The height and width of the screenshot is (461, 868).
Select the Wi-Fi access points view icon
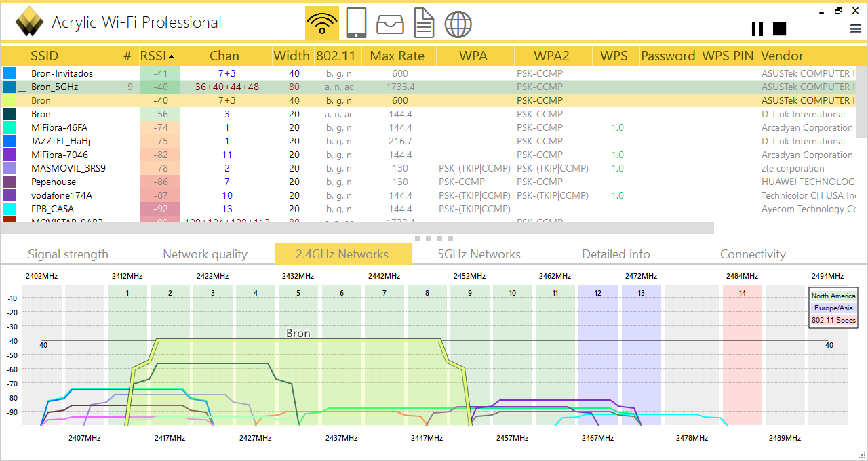pos(322,23)
